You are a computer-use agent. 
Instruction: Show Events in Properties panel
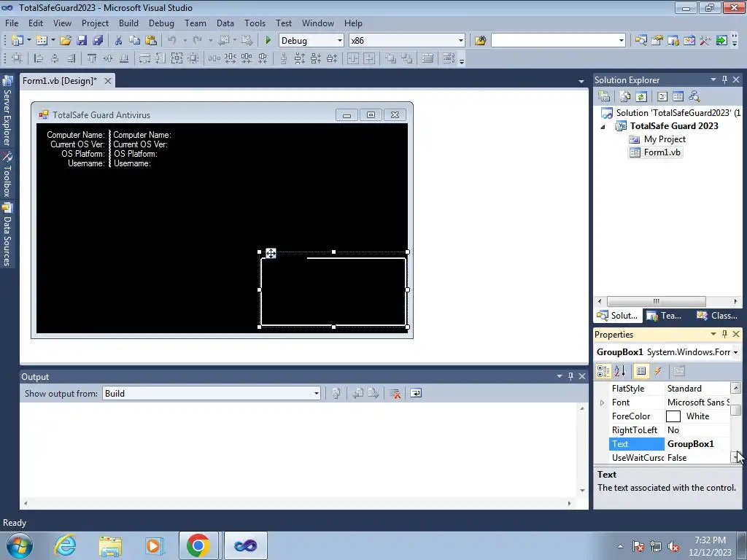(x=658, y=371)
